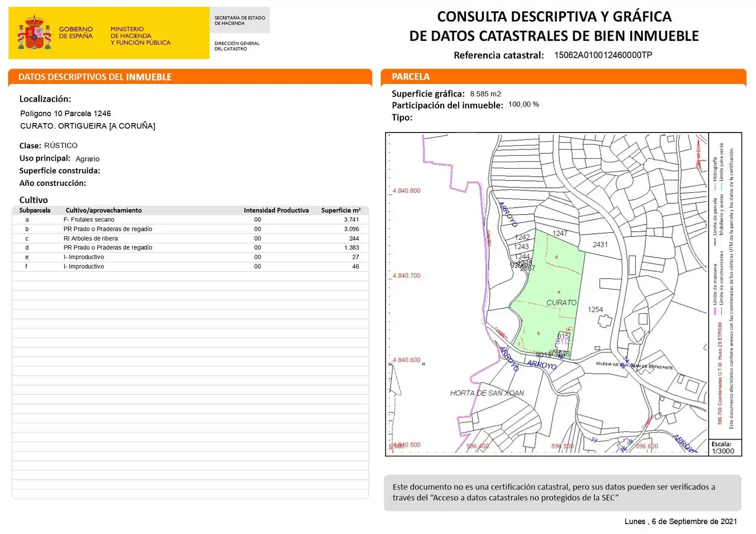Select the Gobierno de España logo text
This screenshot has height=534, width=756.
point(76,33)
